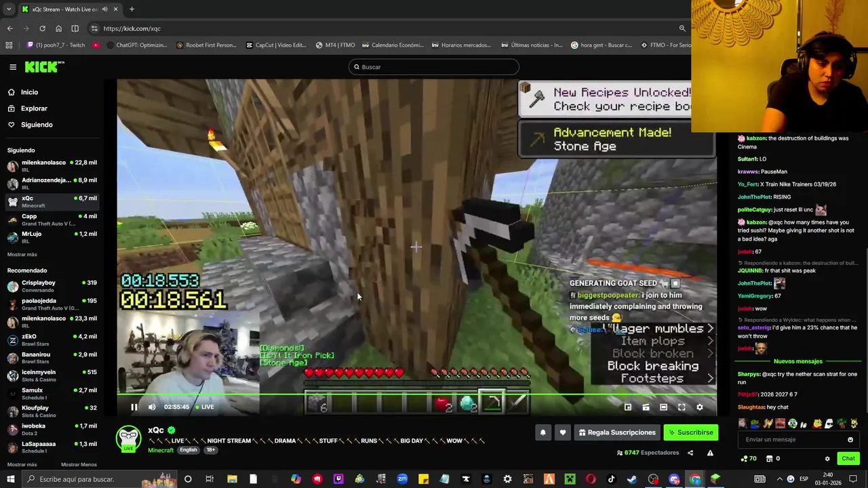Open a new browser tab
Image resolution: width=868 pixels, height=488 pixels.
click(x=132, y=9)
